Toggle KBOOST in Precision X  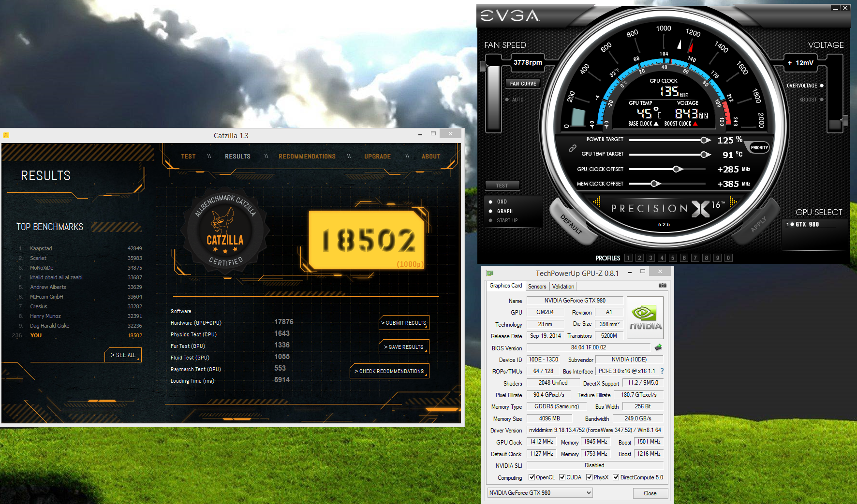click(x=812, y=100)
